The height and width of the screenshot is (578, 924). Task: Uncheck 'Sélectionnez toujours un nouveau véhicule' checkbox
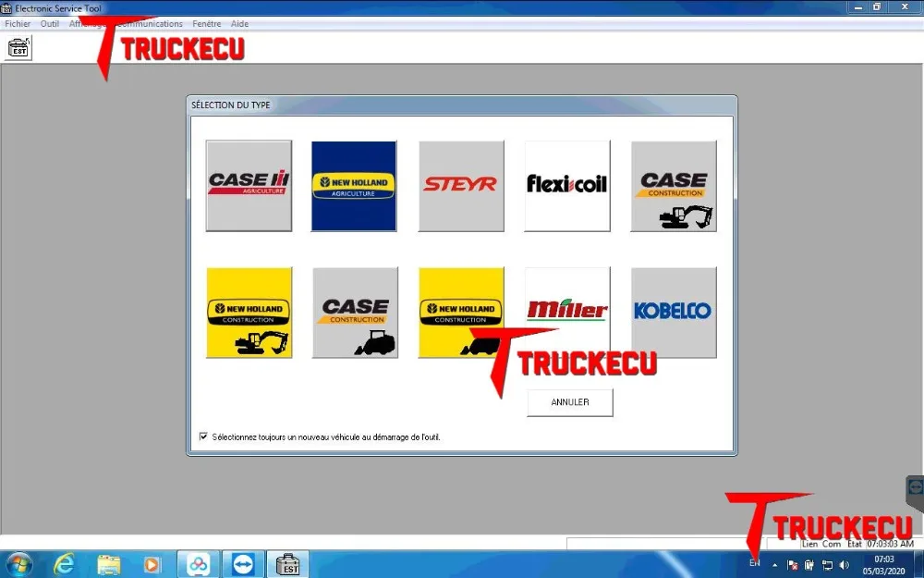(203, 437)
